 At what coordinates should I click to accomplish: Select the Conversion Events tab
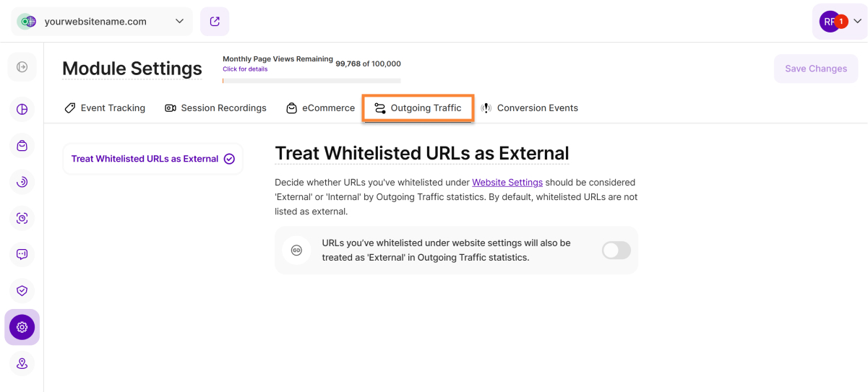530,108
